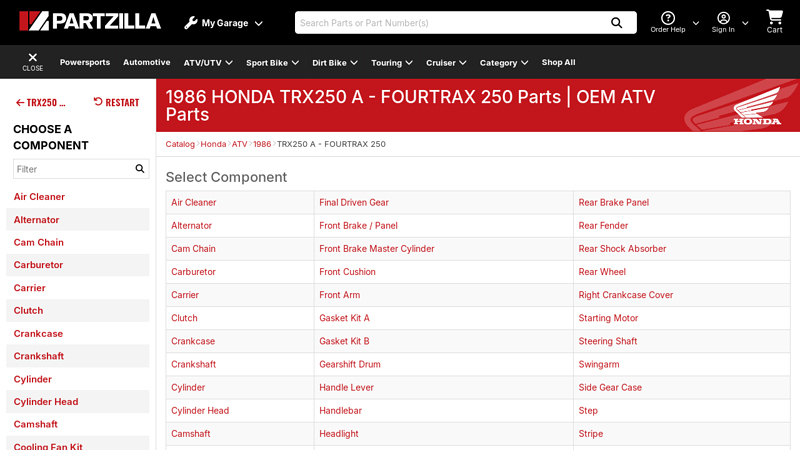Select Camshaft in sidebar list
Image resolution: width=800 pixels, height=450 pixels.
[x=36, y=424]
